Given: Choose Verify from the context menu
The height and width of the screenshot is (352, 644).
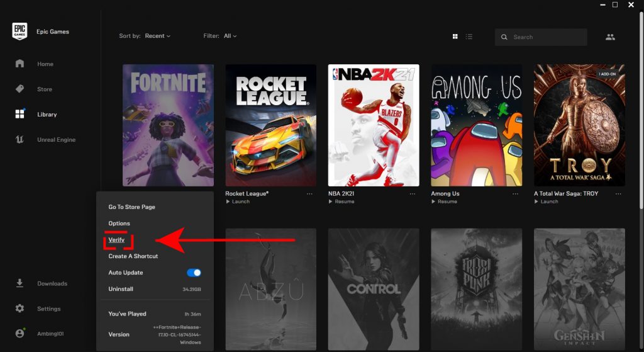Looking at the screenshot, I should click(x=116, y=240).
